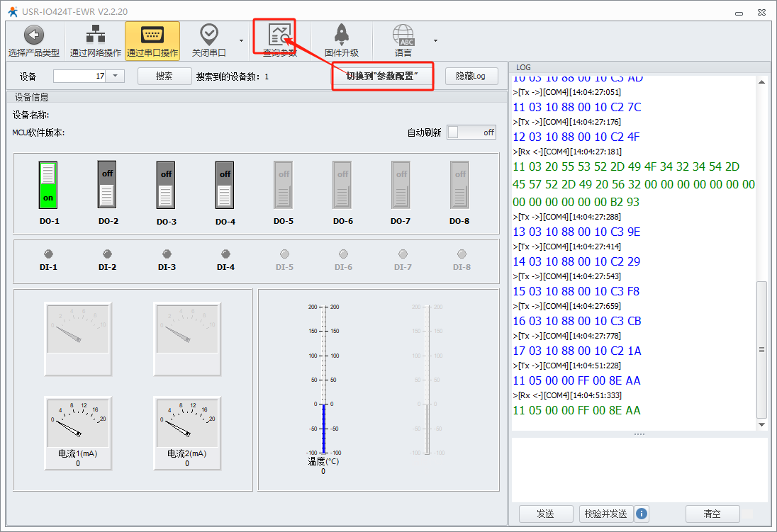Click the 选择产品类型 back arrow icon
This screenshot has height=532, width=777.
33,35
